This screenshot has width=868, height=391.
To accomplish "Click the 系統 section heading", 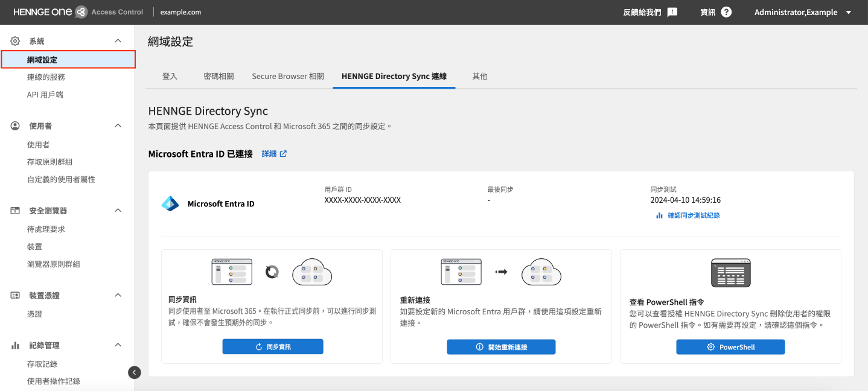I will [x=37, y=41].
